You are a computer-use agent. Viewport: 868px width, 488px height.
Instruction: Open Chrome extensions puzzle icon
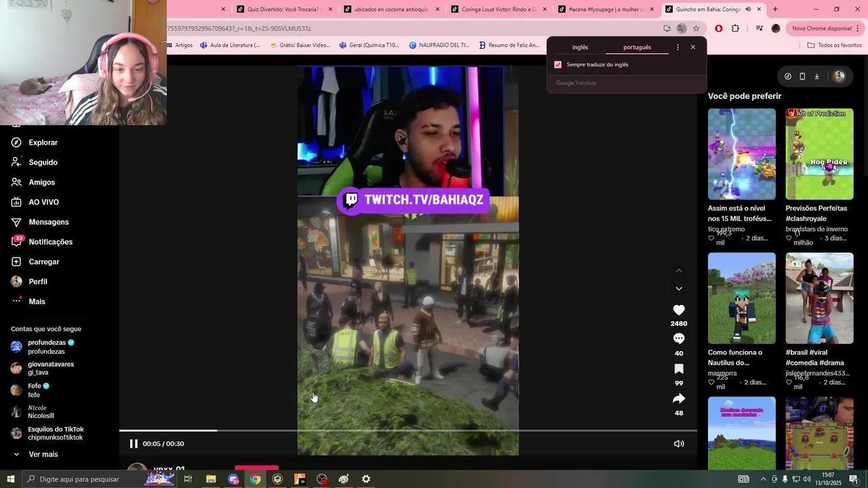tap(735, 28)
